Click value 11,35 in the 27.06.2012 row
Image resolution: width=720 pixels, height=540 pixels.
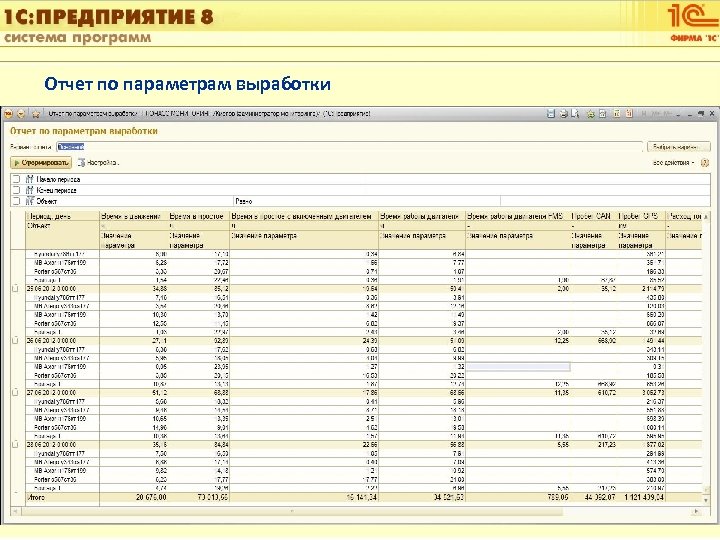(561, 393)
